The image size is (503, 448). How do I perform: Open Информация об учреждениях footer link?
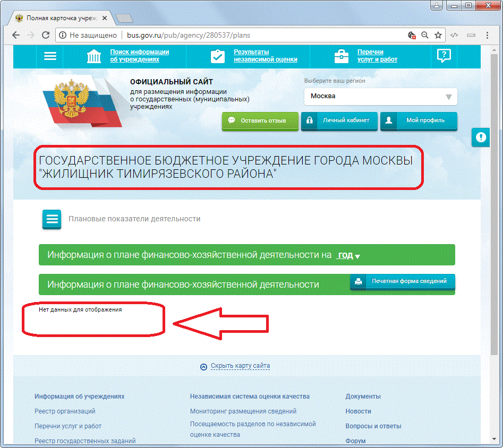coord(79,397)
